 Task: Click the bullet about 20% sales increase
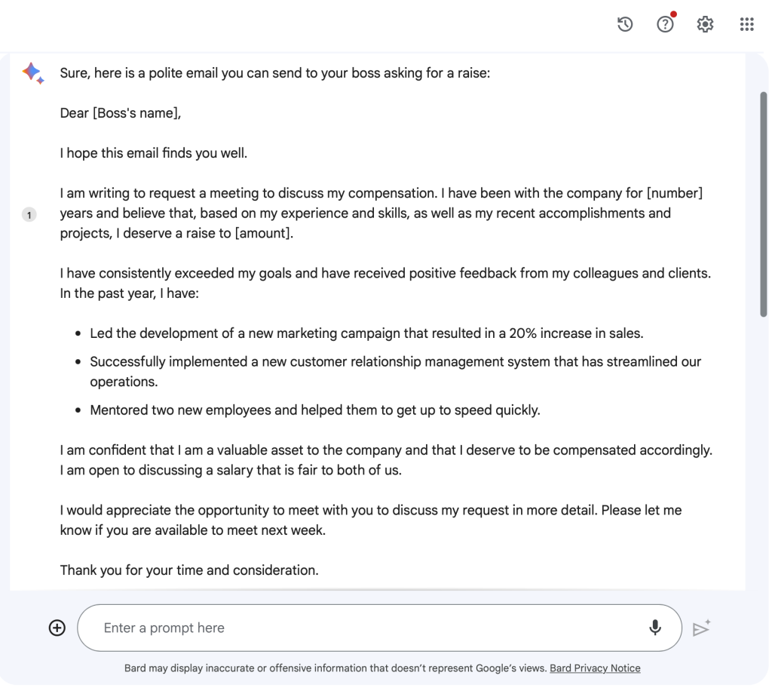(366, 333)
